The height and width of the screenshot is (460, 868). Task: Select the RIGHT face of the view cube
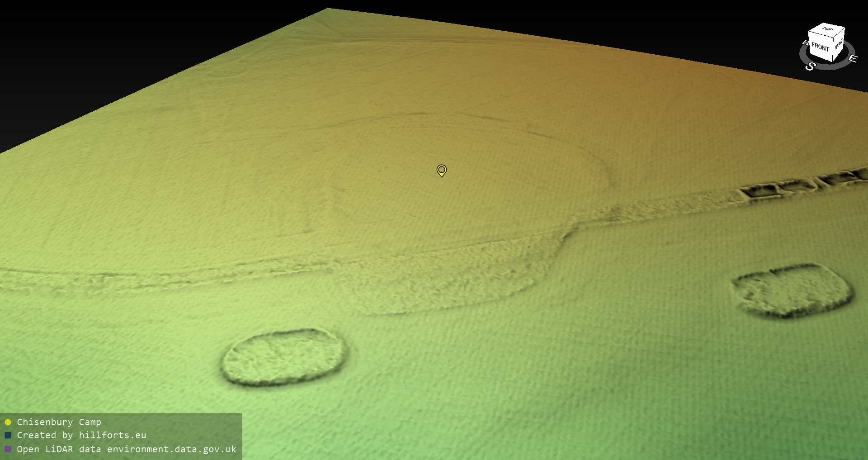[x=839, y=45]
